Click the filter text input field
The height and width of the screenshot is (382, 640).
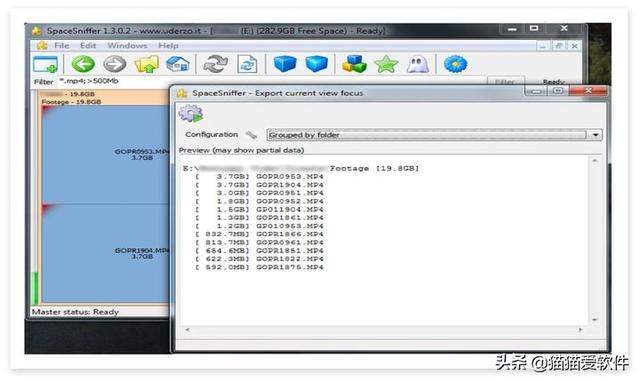[271, 81]
